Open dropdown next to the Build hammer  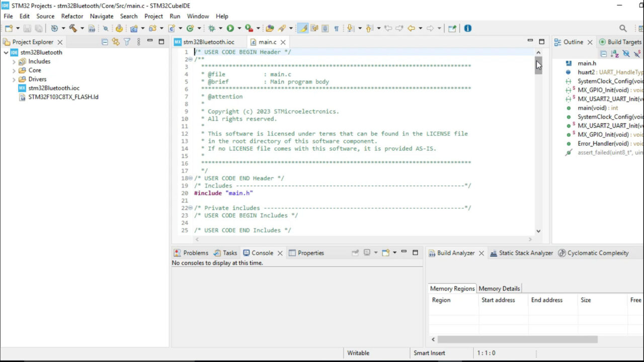[x=82, y=29]
